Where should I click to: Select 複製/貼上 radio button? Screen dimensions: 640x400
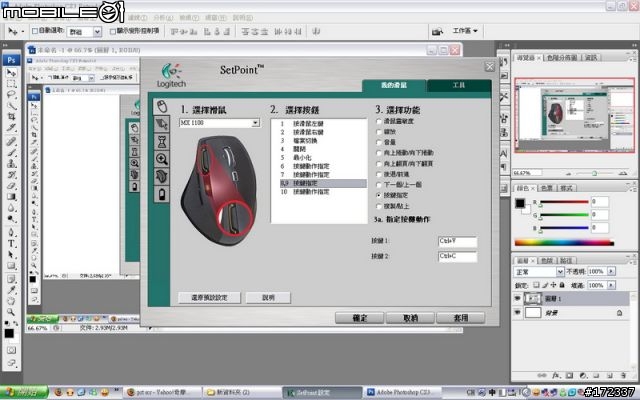click(379, 206)
